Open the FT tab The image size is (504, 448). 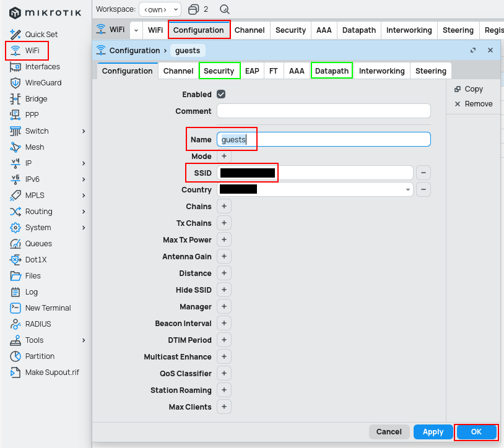click(x=274, y=71)
